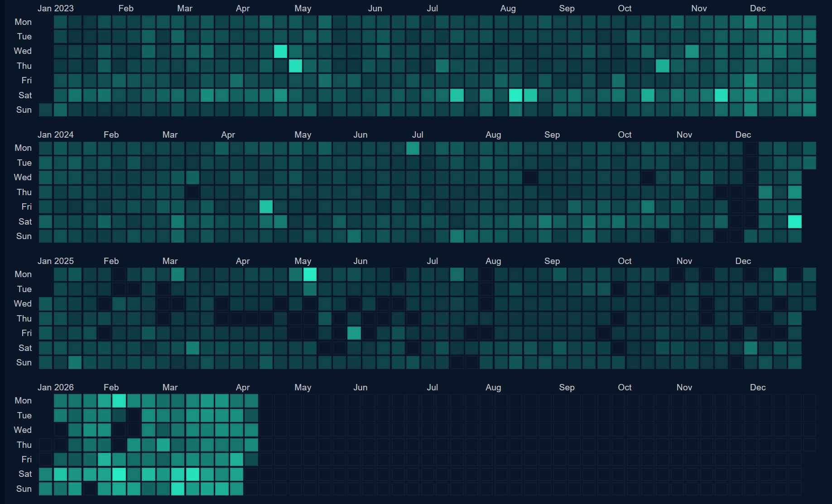The image size is (832, 504).
Task: Click the Mon row label of the 2023 heatmap
Action: click(23, 22)
